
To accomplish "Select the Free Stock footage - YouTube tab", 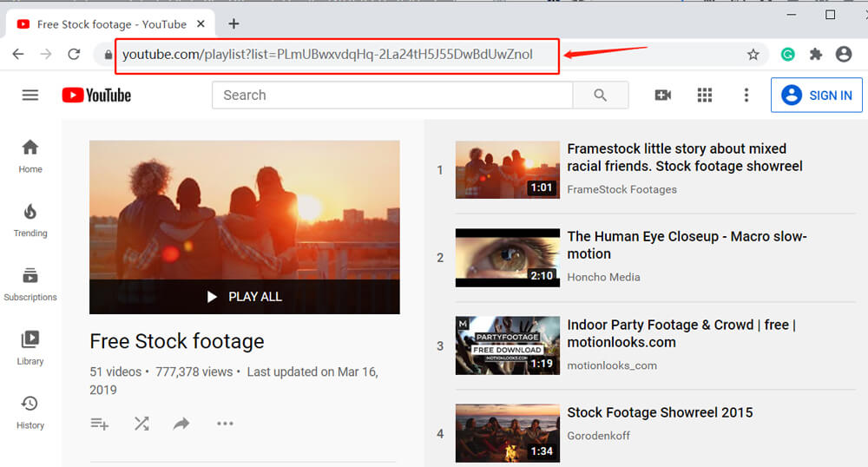I will [x=110, y=24].
